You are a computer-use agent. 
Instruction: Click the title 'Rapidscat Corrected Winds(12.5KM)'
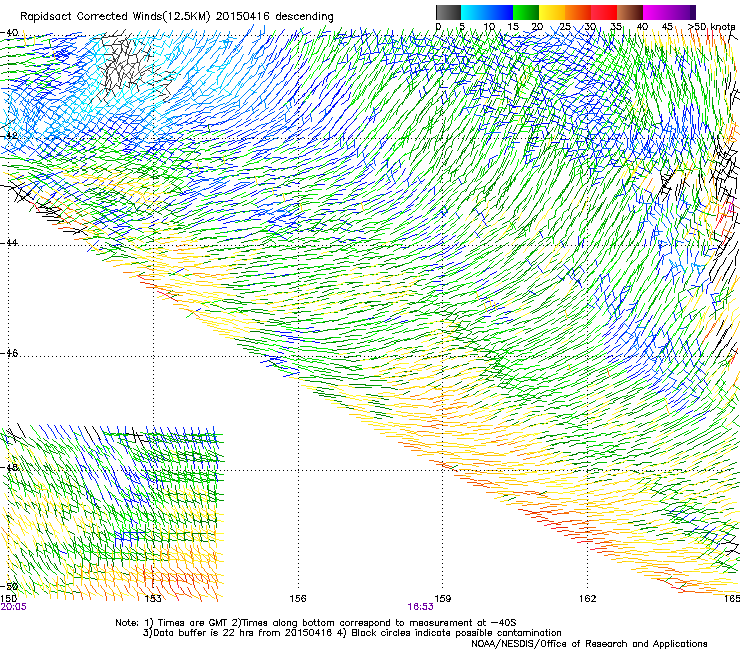[115, 17]
